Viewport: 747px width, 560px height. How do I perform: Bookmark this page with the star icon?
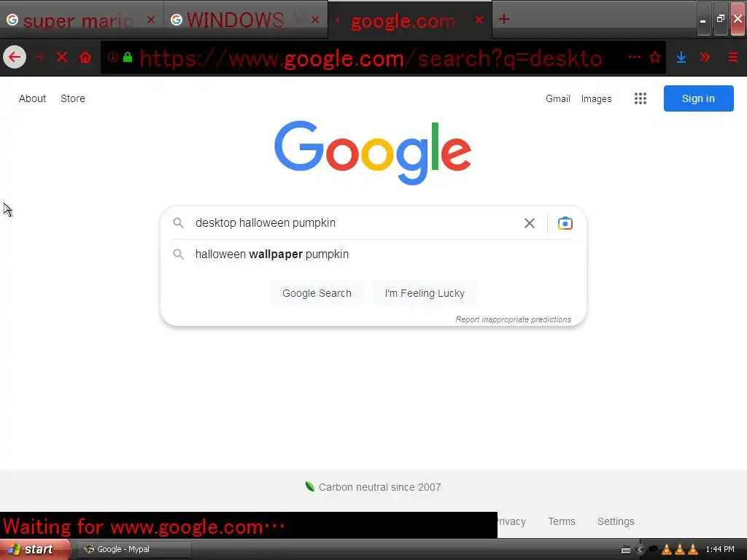click(655, 57)
